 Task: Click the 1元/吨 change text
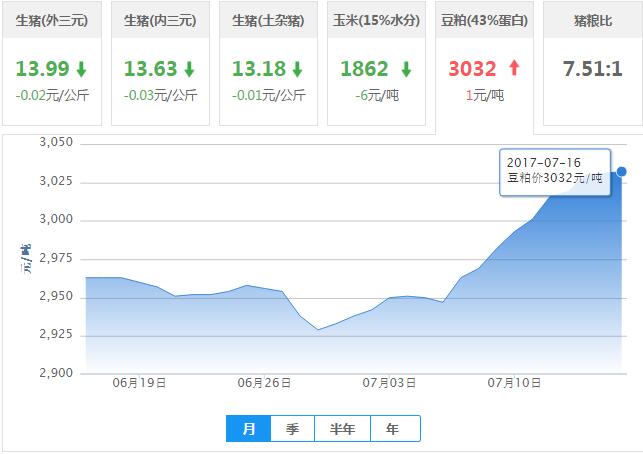click(484, 95)
